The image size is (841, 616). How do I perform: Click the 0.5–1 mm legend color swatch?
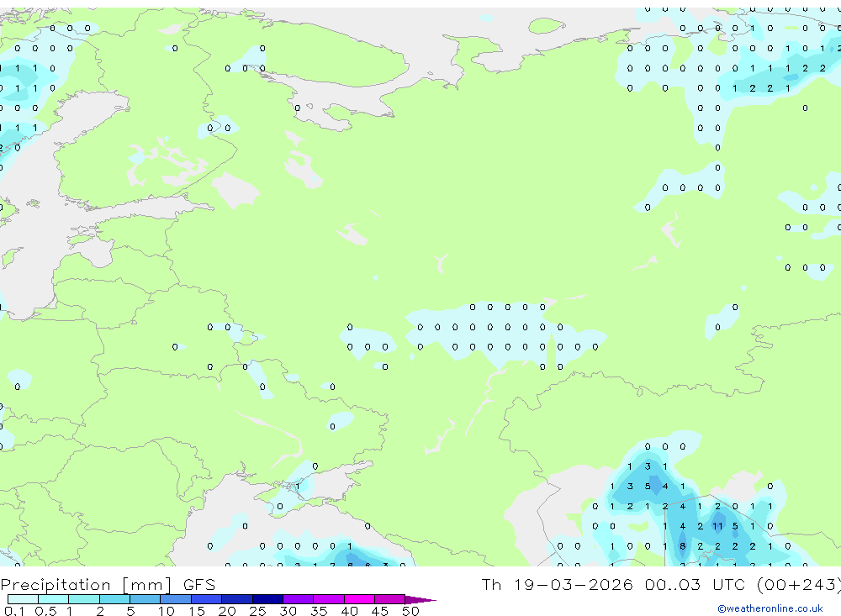click(x=54, y=599)
